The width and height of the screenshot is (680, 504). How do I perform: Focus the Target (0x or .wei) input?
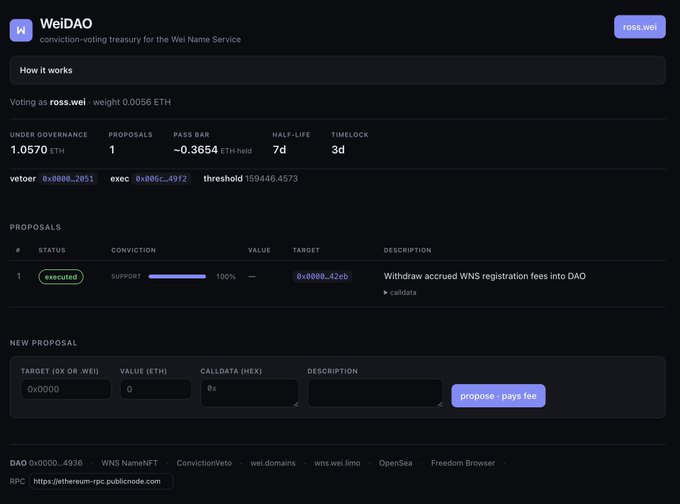[66, 389]
